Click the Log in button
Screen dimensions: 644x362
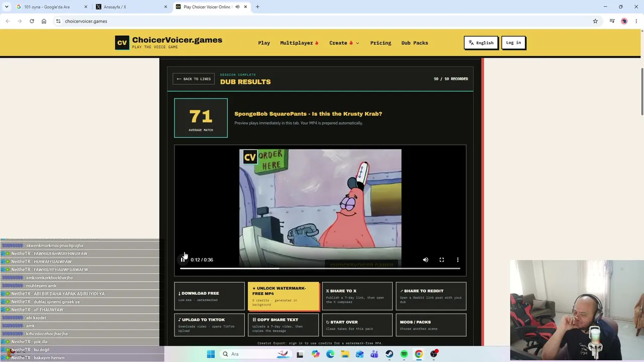click(514, 43)
